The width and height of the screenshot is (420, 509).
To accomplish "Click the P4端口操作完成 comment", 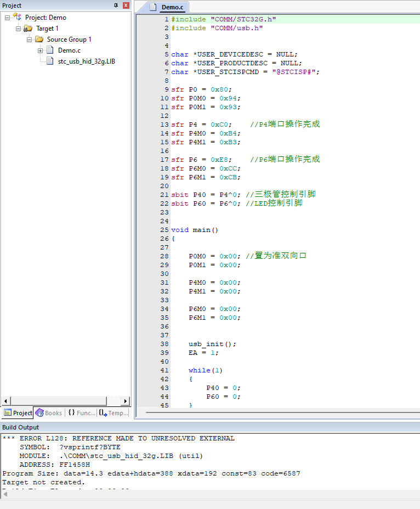I will click(285, 125).
